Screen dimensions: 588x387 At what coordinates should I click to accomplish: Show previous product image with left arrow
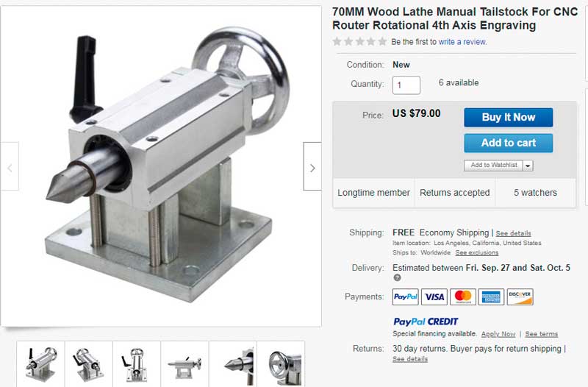[x=10, y=166]
